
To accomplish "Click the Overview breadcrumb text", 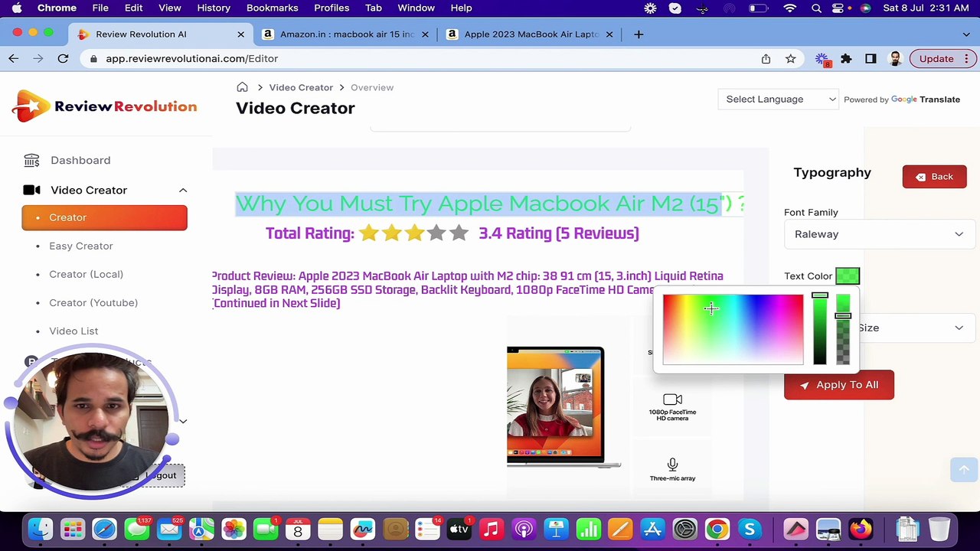I will point(372,87).
